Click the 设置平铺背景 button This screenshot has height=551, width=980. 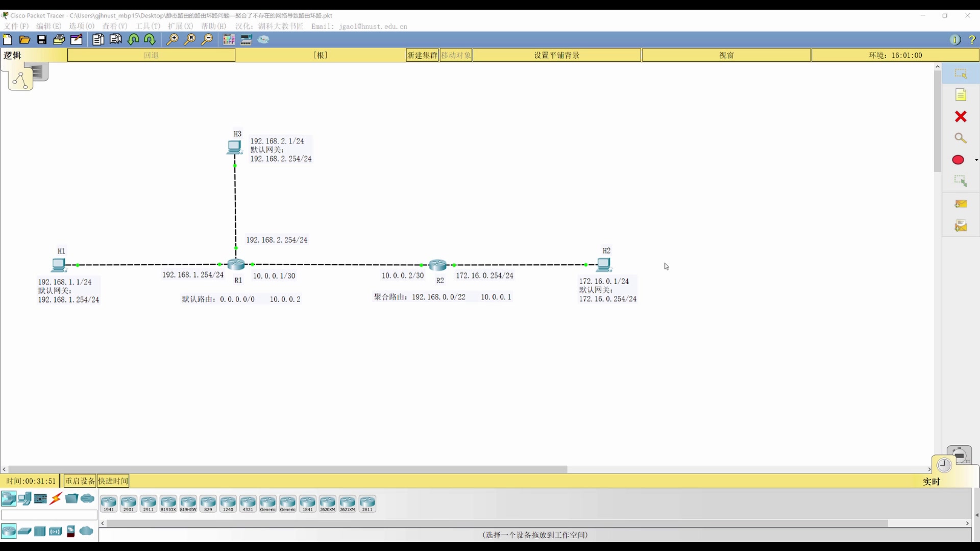tap(557, 55)
